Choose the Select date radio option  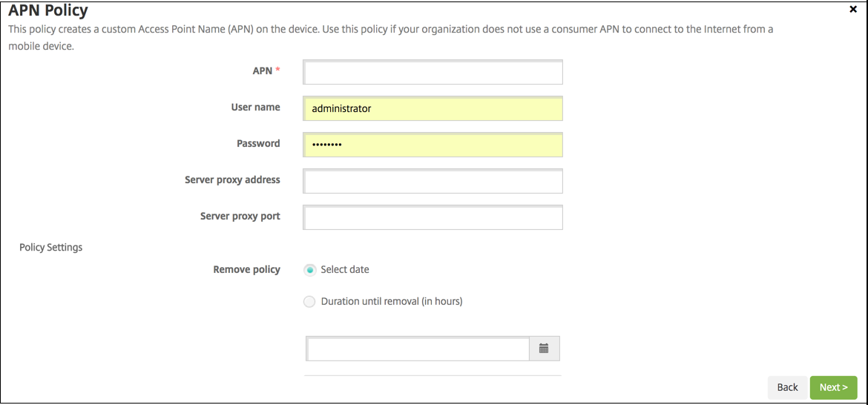[x=310, y=270]
